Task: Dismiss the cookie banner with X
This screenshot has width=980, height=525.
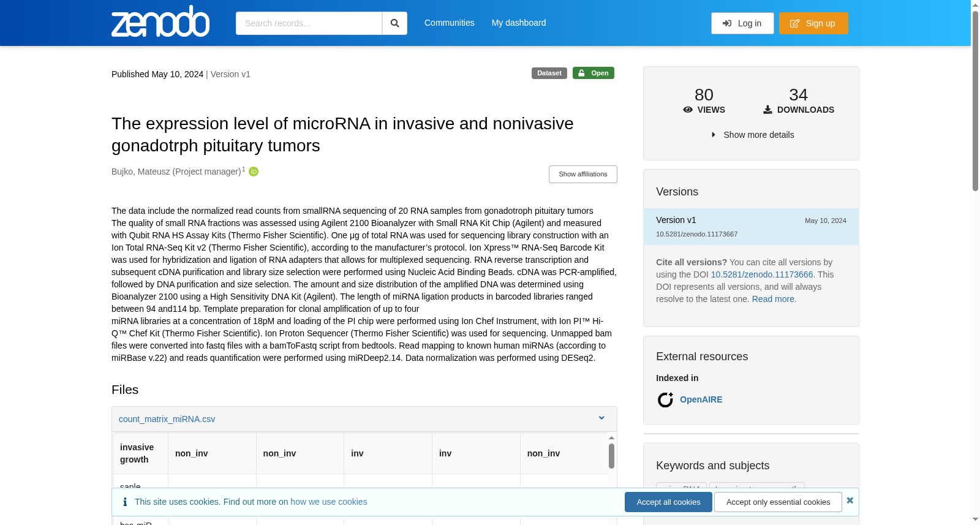Action: (x=850, y=500)
